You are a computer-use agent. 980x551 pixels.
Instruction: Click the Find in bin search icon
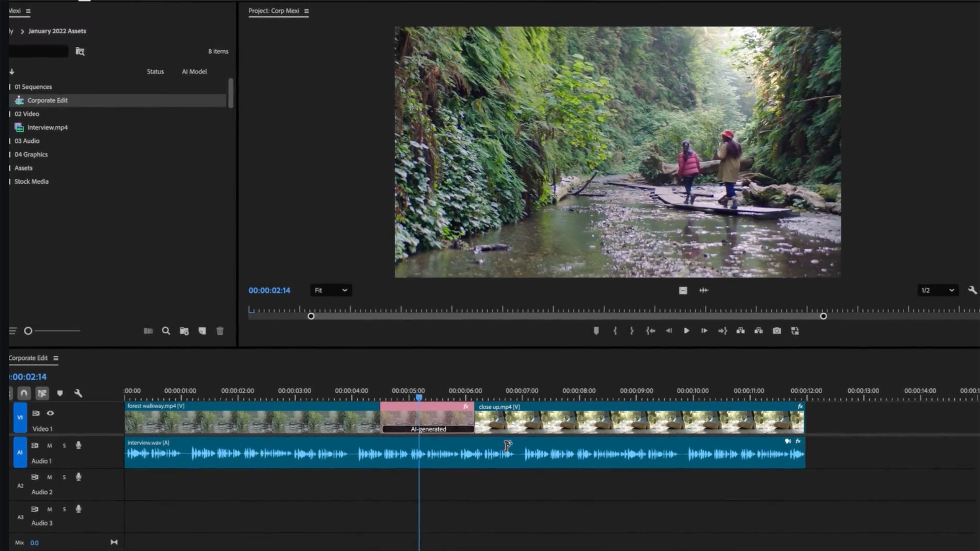pos(80,51)
